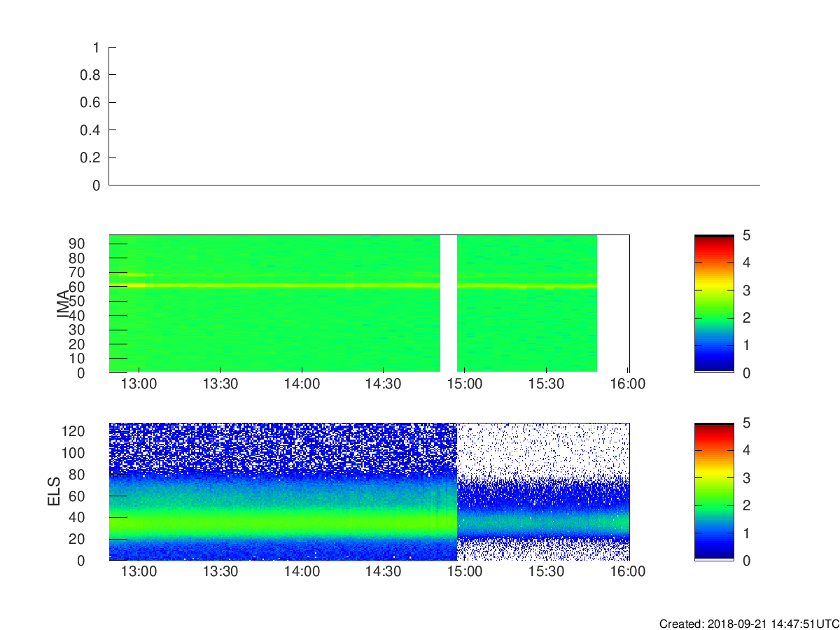This screenshot has height=630, width=840.
Task: Click "13:30" under the IMA plot
Action: 220,384
